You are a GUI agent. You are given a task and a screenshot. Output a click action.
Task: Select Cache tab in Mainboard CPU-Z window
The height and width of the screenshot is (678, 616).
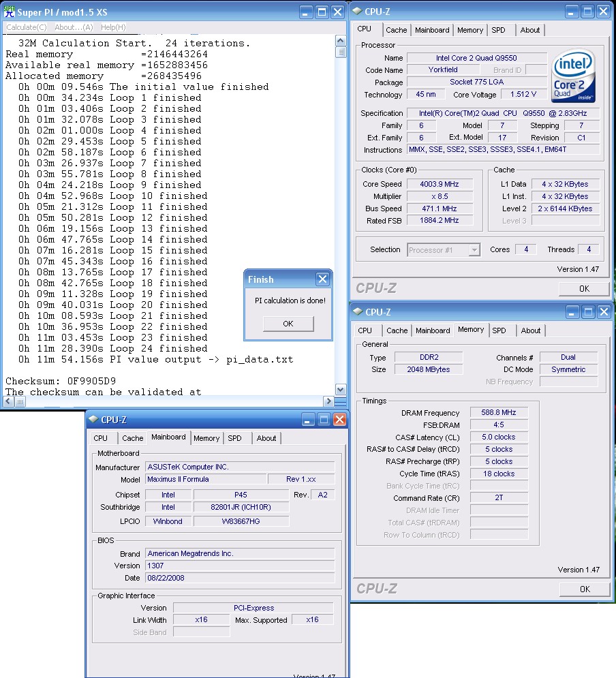point(132,438)
